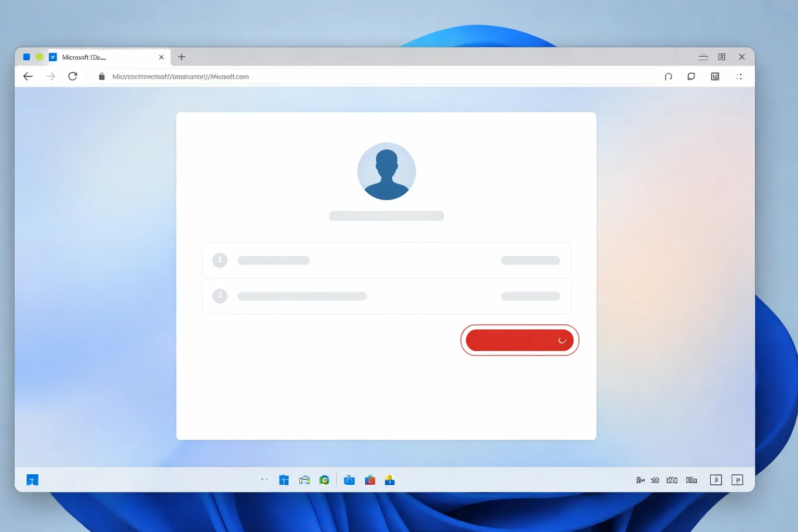Open the green circular C taskbar icon
Screen dimensions: 798x532
click(324, 480)
